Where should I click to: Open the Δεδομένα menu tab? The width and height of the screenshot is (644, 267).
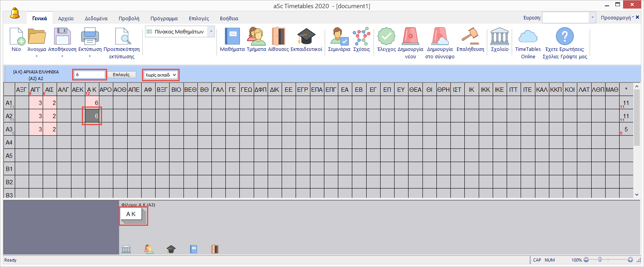coord(96,18)
